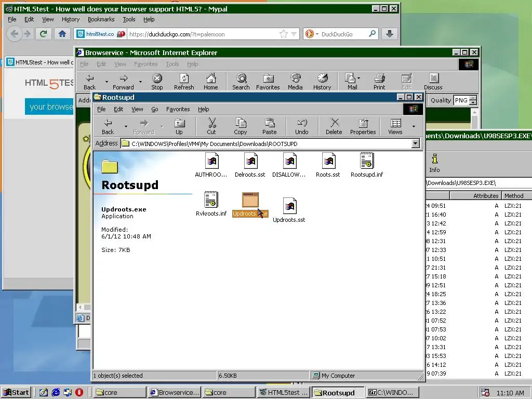The image size is (532, 399).
Task: Open Properties from the Rootsupd toolbar
Action: point(363,127)
